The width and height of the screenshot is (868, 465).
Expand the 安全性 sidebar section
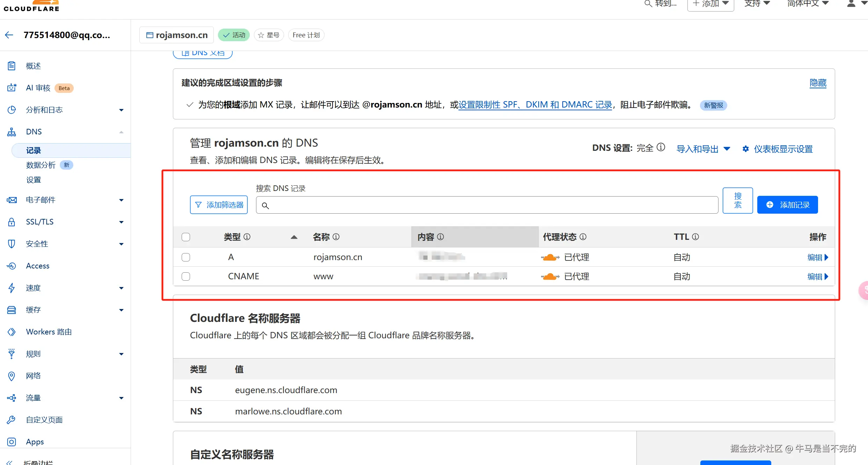(121, 244)
